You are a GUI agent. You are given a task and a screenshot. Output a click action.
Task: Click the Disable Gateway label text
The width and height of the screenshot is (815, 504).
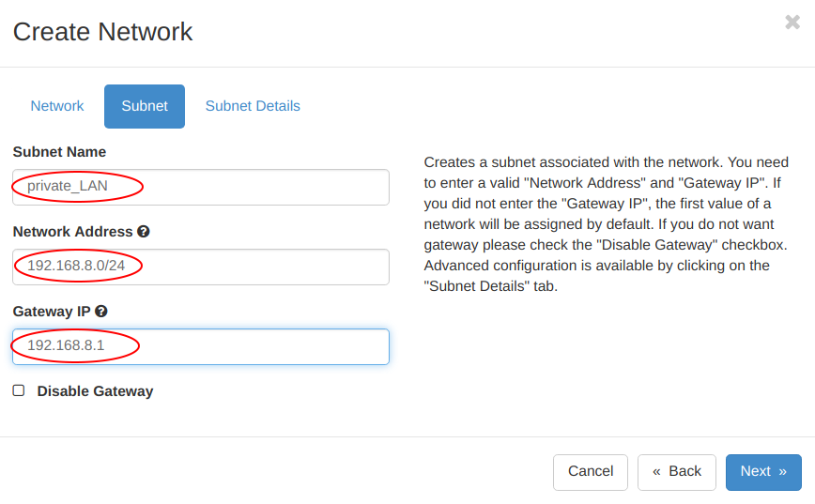click(95, 391)
